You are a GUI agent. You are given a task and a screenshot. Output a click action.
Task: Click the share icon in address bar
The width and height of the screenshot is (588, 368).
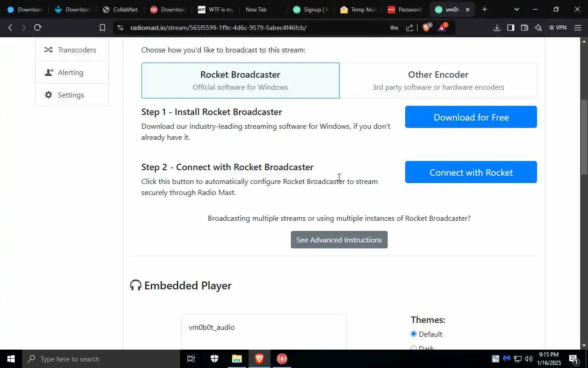[x=410, y=28]
